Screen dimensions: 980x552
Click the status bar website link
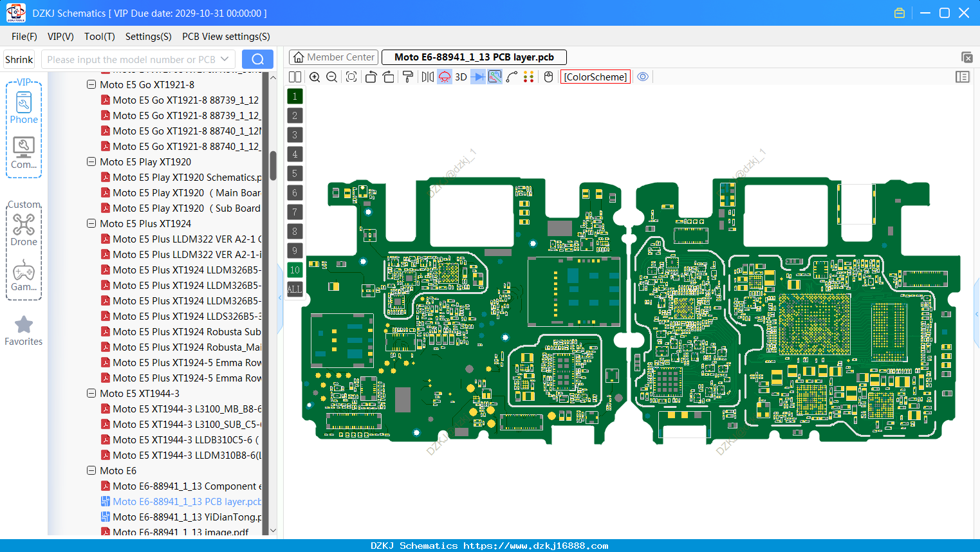[x=535, y=546]
